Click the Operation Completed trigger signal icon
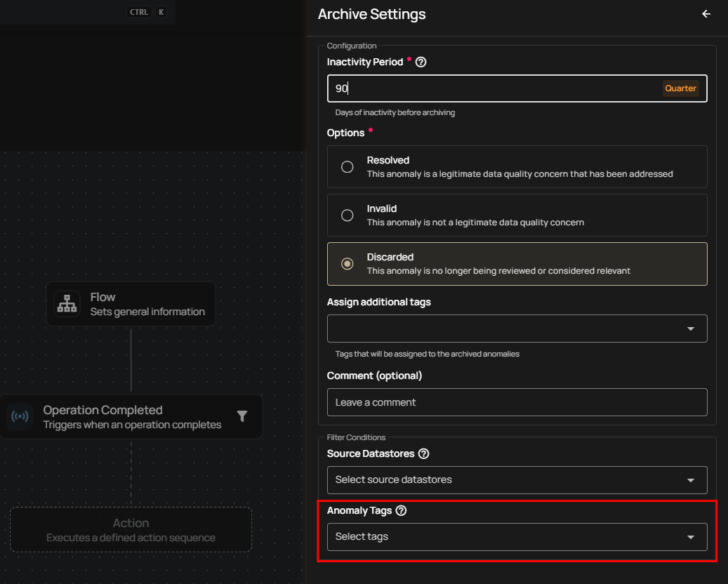Screen dimensions: 728x584 coord(20,417)
